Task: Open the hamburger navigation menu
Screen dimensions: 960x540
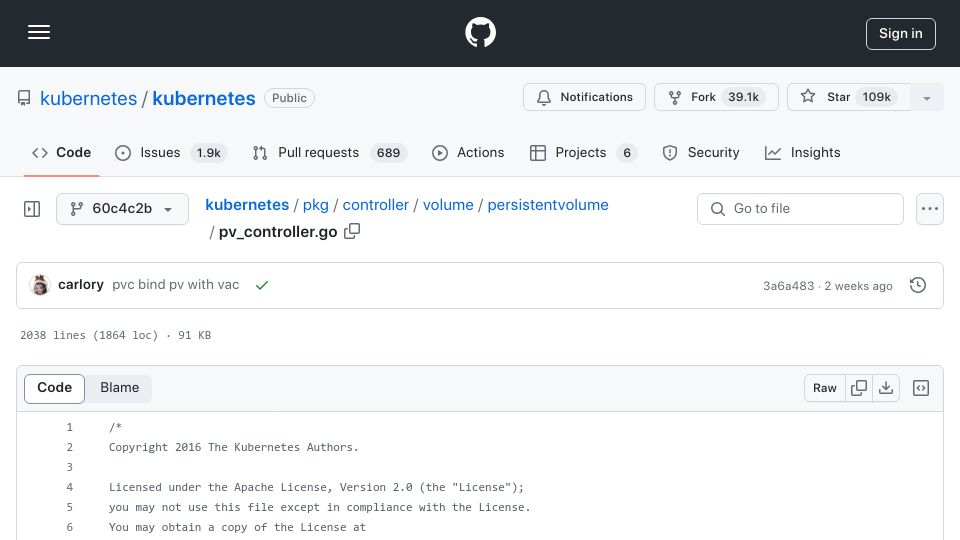Action: (x=39, y=32)
